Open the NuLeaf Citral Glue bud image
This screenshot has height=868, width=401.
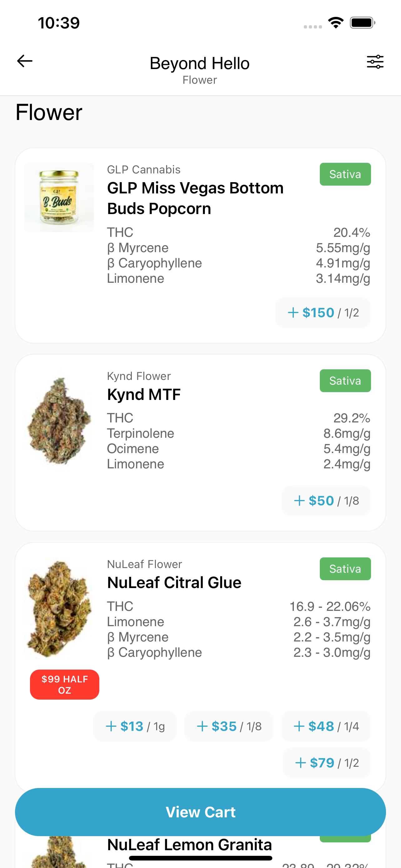coord(59,609)
